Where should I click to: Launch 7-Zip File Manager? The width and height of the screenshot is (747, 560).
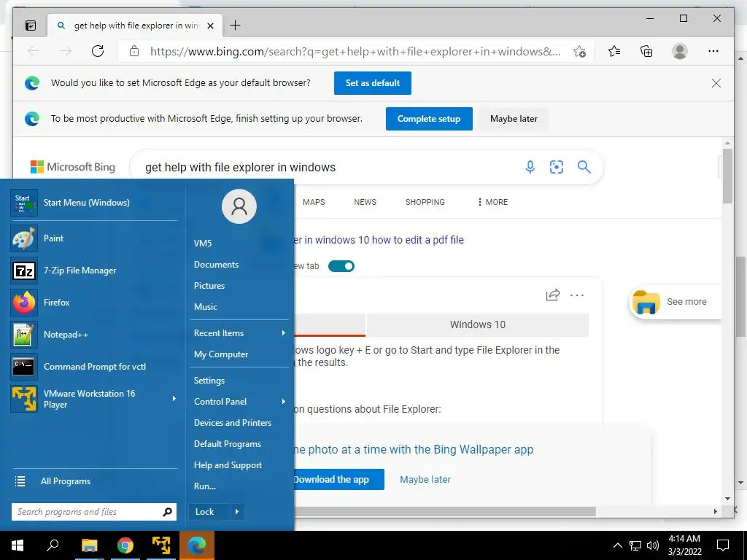(x=94, y=271)
